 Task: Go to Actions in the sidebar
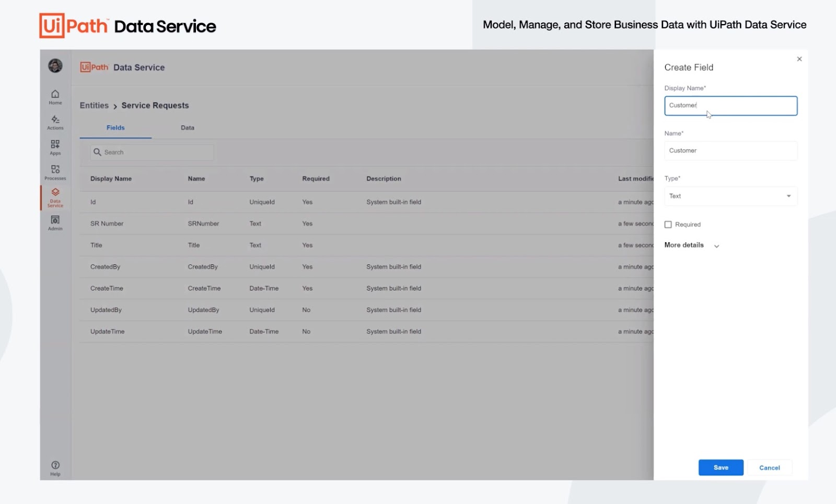[55, 122]
